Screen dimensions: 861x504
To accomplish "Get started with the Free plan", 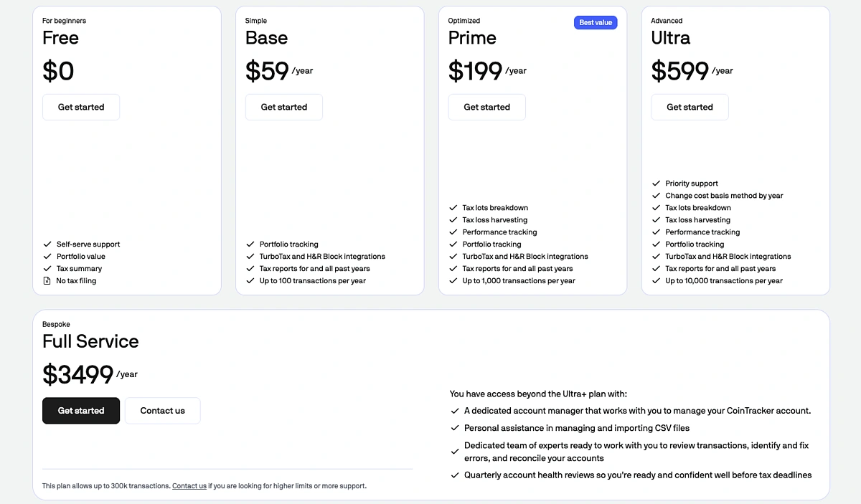I will [x=81, y=107].
